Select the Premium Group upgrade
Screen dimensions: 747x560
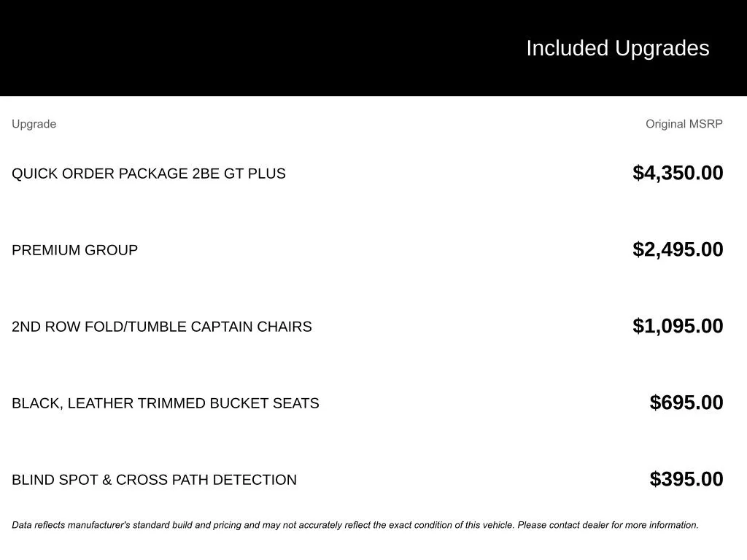tap(74, 250)
